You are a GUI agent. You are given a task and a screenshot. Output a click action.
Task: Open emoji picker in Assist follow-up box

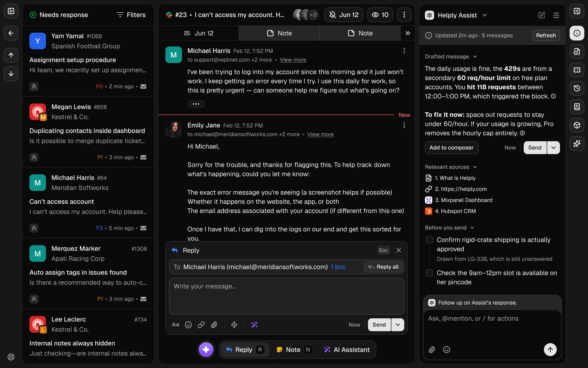446,350
